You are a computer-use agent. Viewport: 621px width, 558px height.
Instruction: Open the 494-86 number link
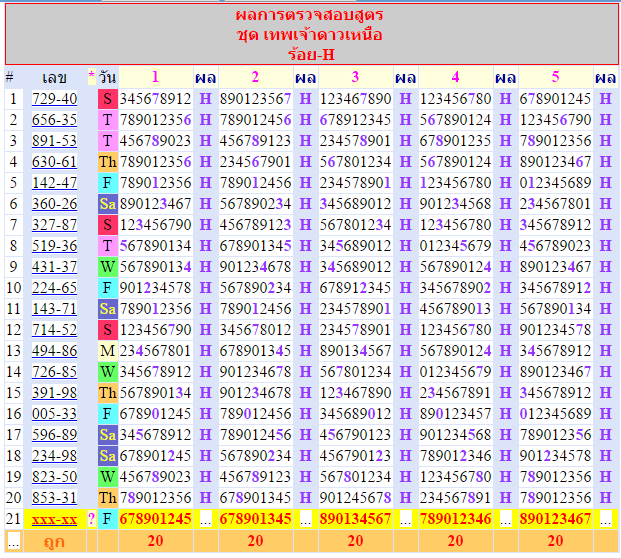click(54, 351)
